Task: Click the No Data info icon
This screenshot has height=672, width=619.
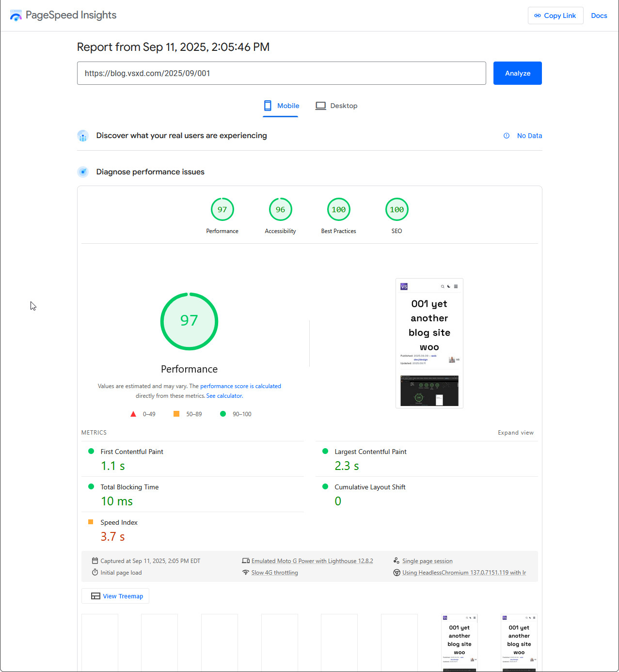Action: (x=507, y=136)
